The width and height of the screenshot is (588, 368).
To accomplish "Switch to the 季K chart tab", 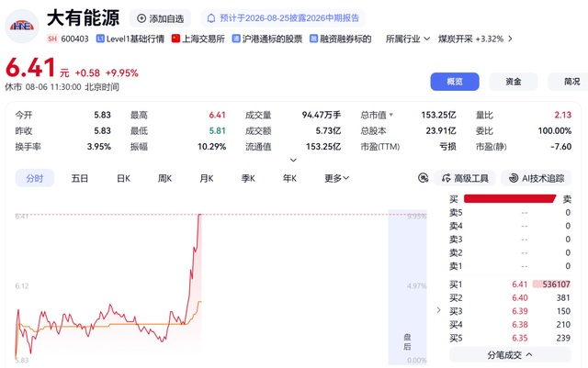I will (x=248, y=178).
